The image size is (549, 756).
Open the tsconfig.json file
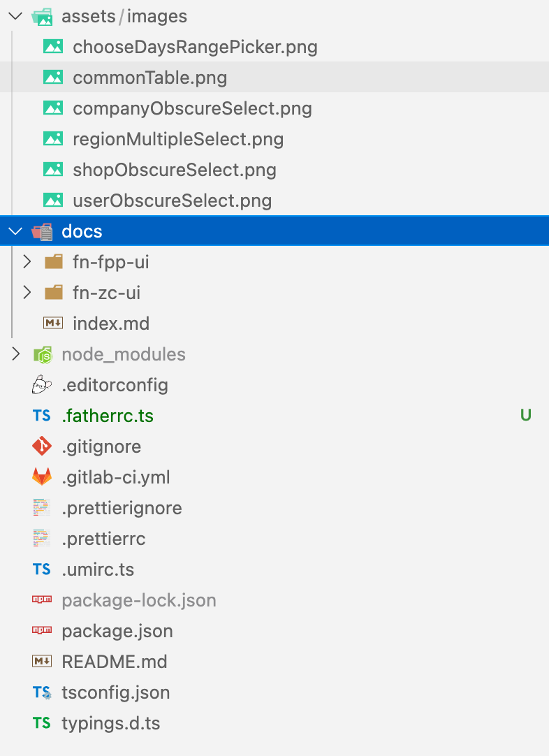click(116, 692)
